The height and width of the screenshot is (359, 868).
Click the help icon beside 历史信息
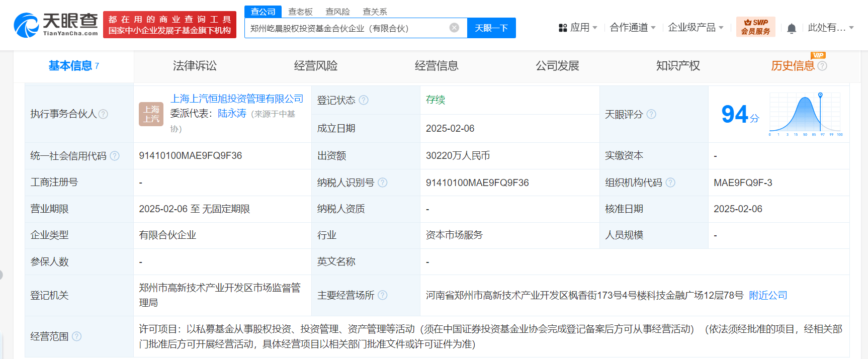pos(822,66)
